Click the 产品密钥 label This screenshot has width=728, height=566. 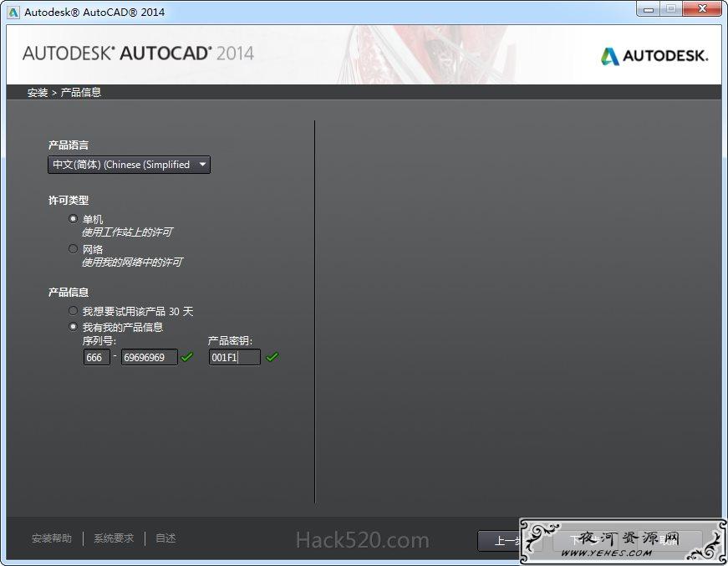[230, 341]
